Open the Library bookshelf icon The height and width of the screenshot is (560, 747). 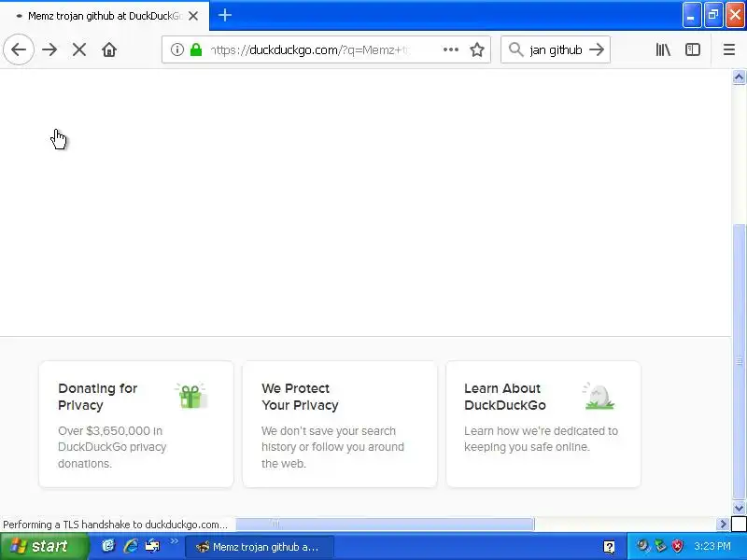pyautogui.click(x=663, y=49)
